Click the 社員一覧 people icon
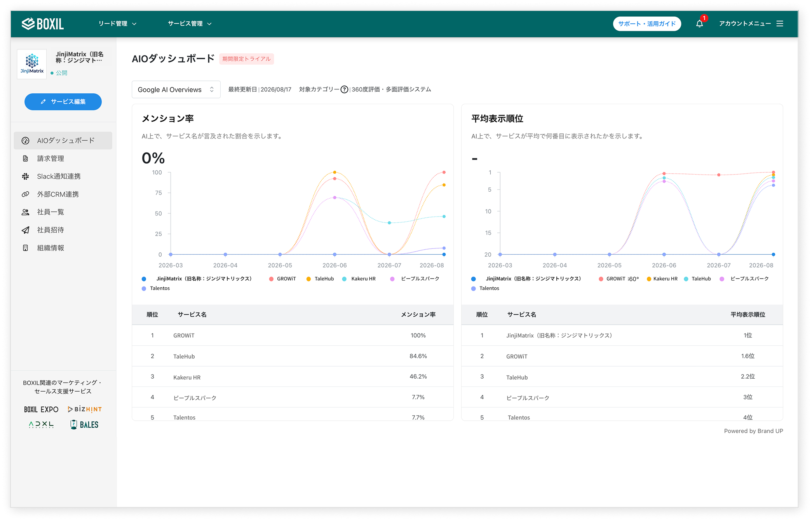Viewport: 812px width, 521px height. 26,212
